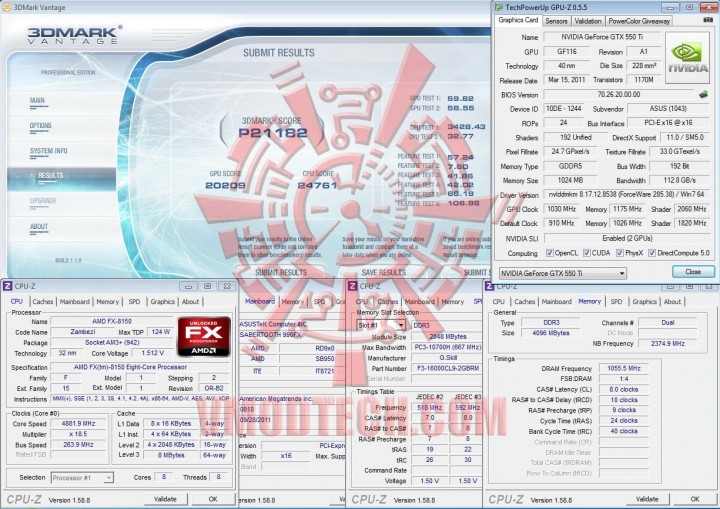Open the GPU selection dropdown in GPU-Z
720x509 pixels.
pos(562,273)
